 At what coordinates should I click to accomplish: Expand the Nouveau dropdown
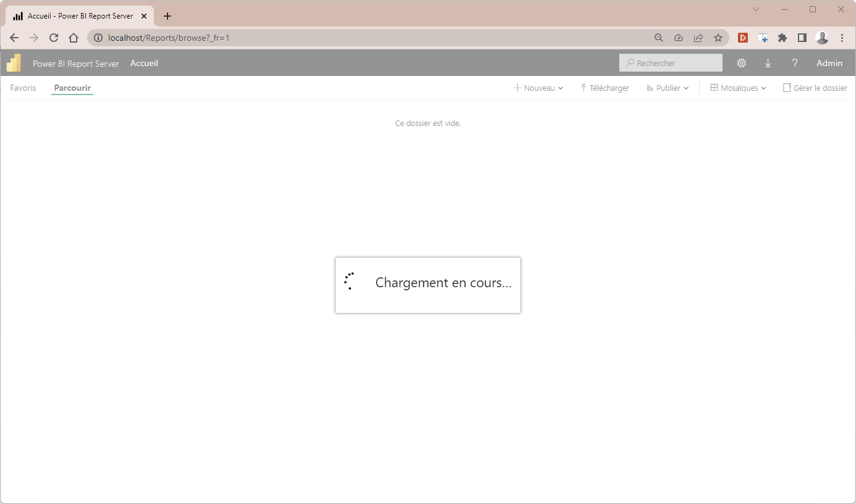(538, 88)
